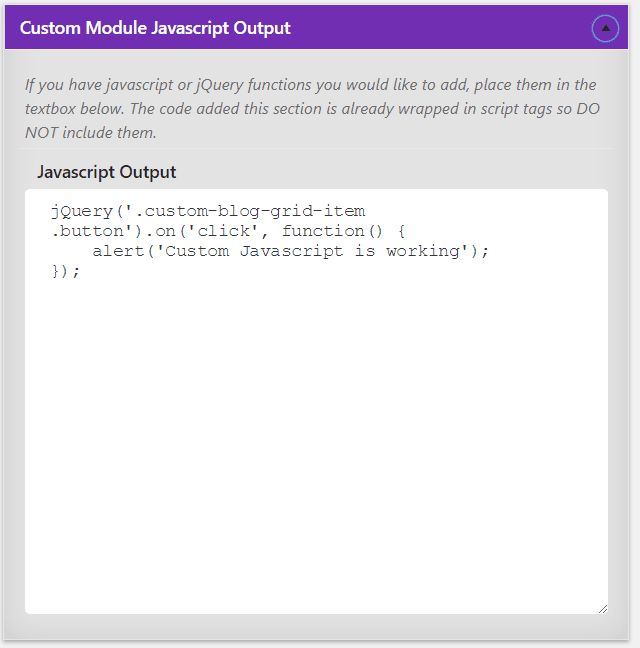Click the .on method in the code
This screenshot has width=640, height=648.
point(160,231)
